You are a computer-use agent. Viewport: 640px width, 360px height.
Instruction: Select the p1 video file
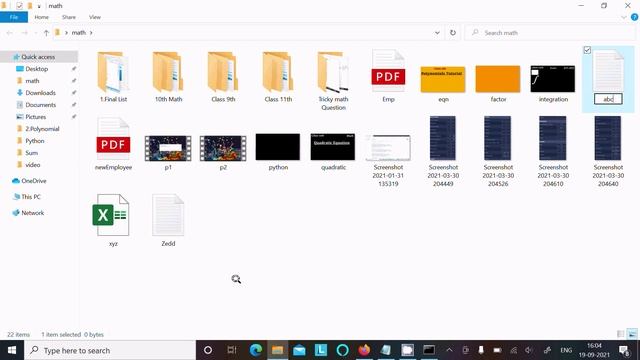tap(168, 152)
